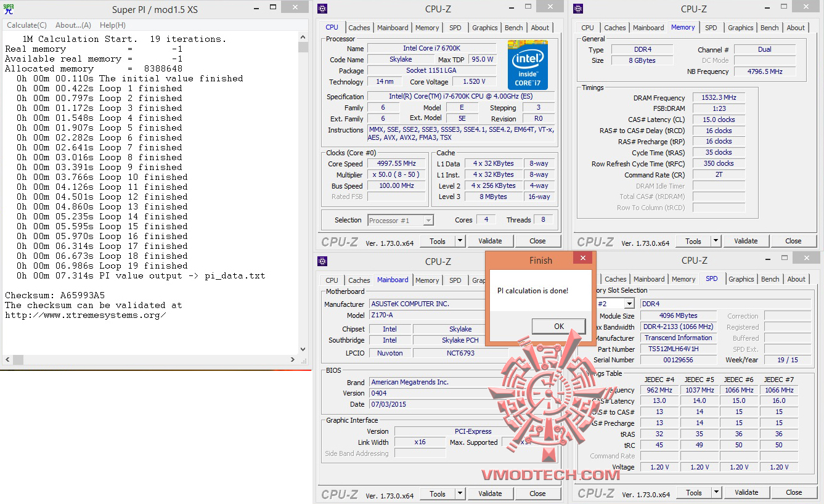The image size is (824, 504).
Task: Open the Memory tab in the Mainboard window
Action: click(x=427, y=280)
